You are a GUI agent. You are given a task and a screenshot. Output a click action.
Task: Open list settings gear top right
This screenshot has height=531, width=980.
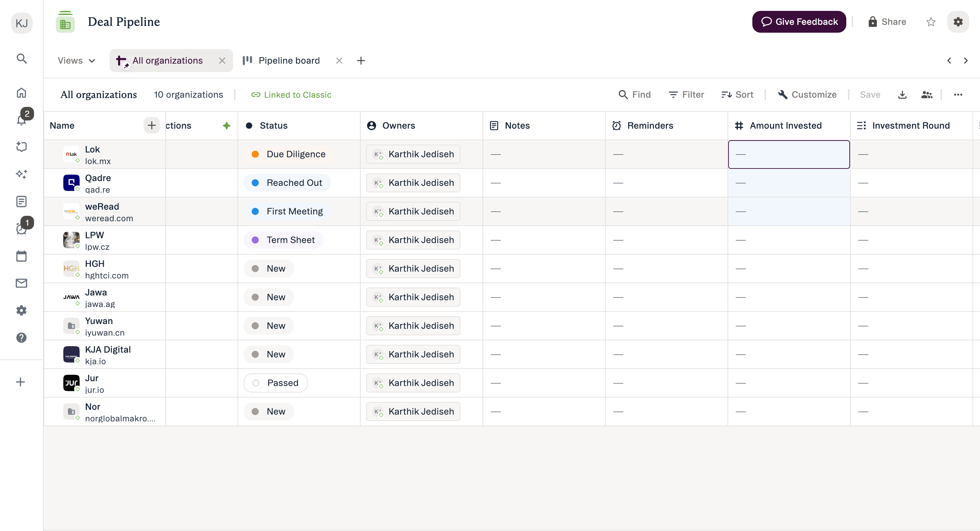coord(958,22)
